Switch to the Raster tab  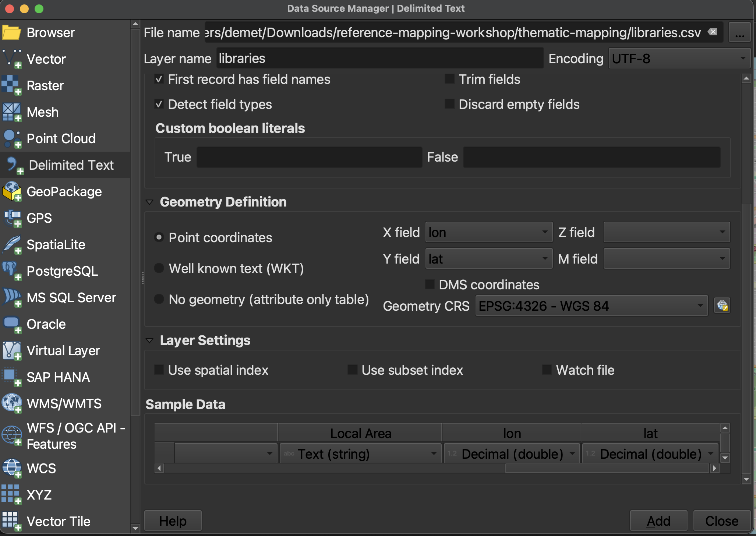pos(45,85)
